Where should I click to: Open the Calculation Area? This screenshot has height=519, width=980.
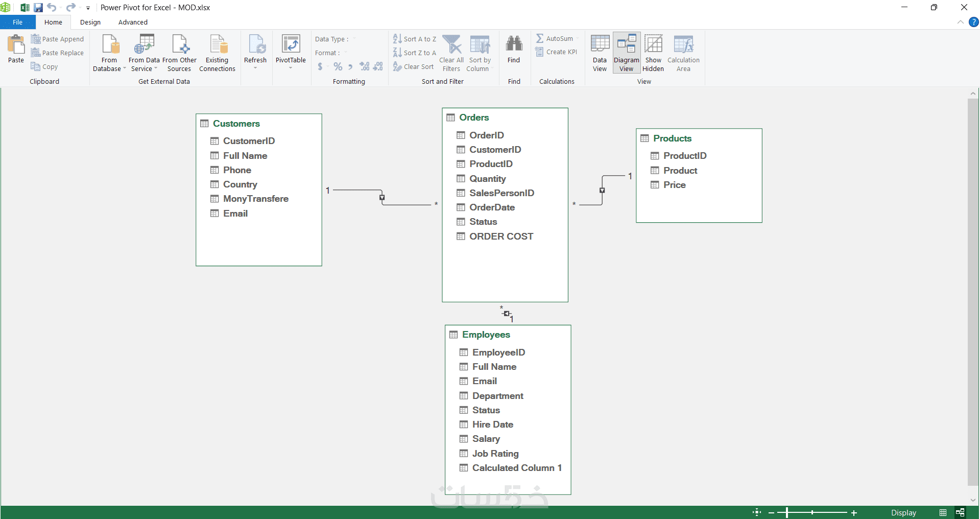[x=683, y=53]
